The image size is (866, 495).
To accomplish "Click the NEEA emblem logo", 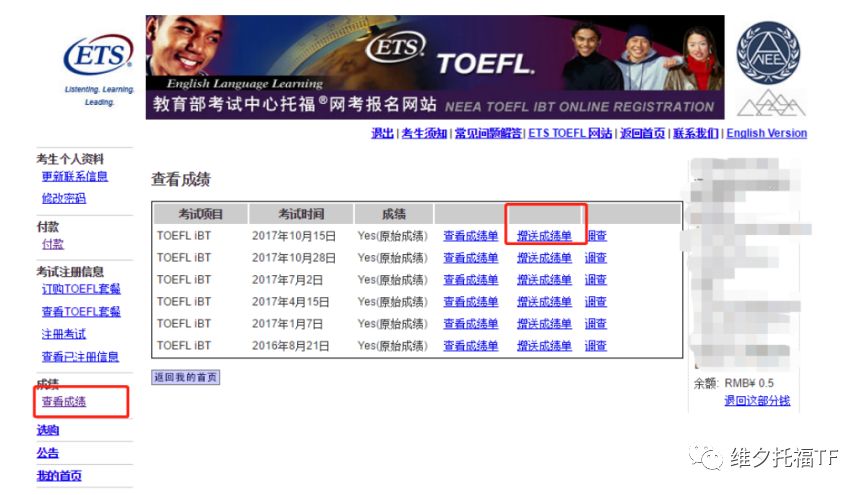I will tap(769, 54).
